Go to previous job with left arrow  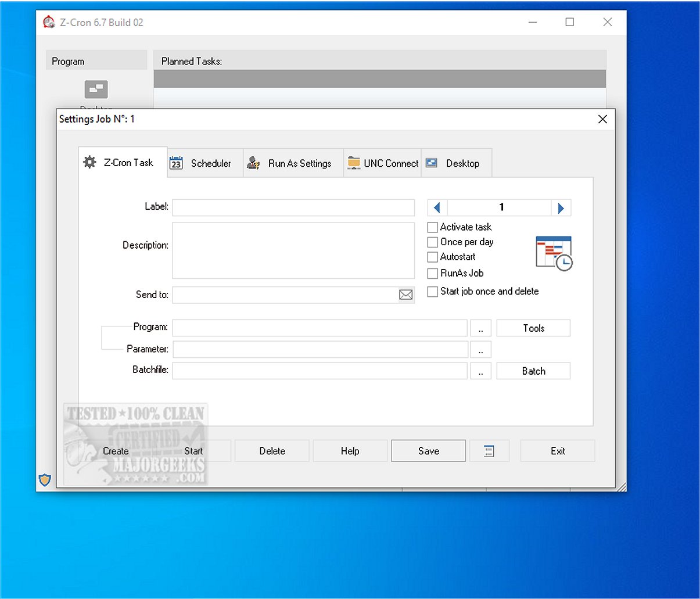click(437, 207)
